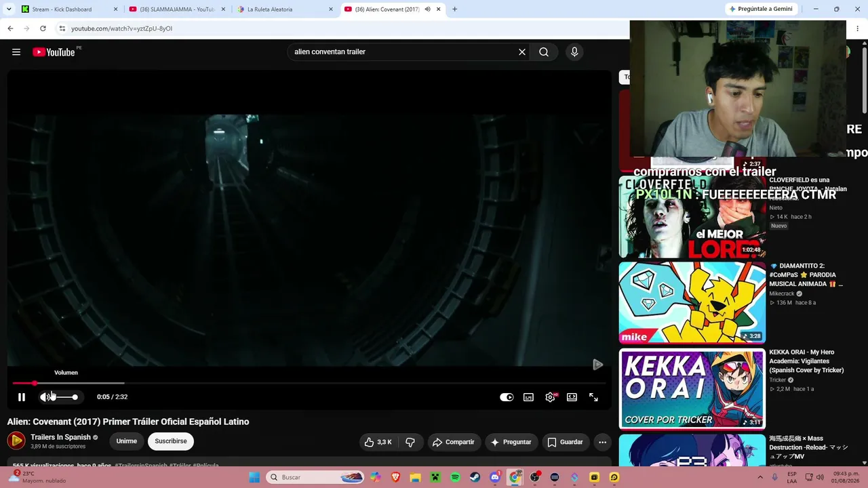Open Spotify from the taskbar
Viewport: 868px width, 488px height.
coord(455,477)
